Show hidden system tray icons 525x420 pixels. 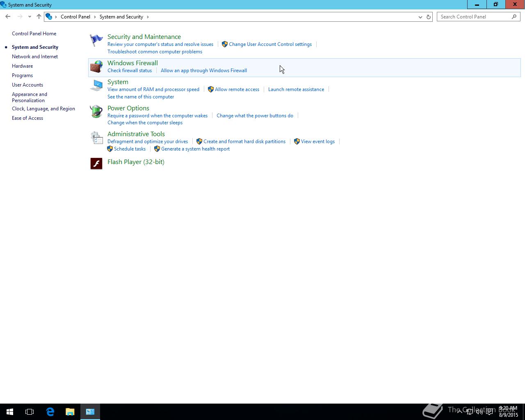[x=459, y=412]
